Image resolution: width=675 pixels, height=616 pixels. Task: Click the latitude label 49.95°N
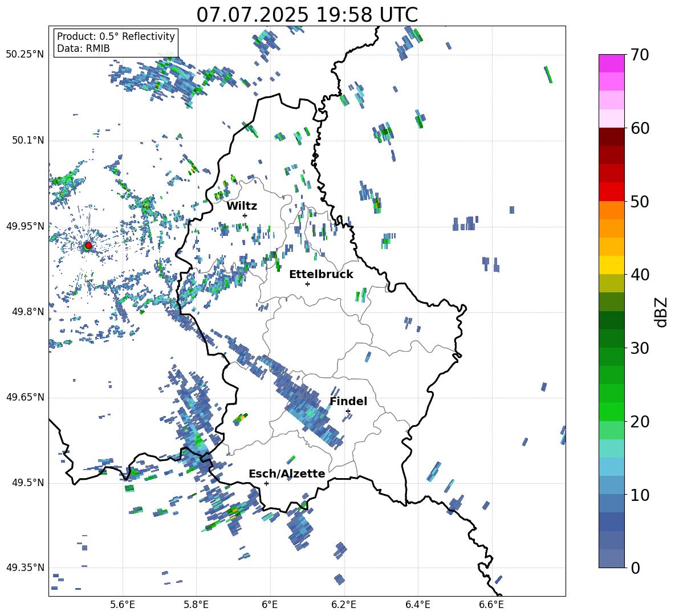tap(25, 226)
